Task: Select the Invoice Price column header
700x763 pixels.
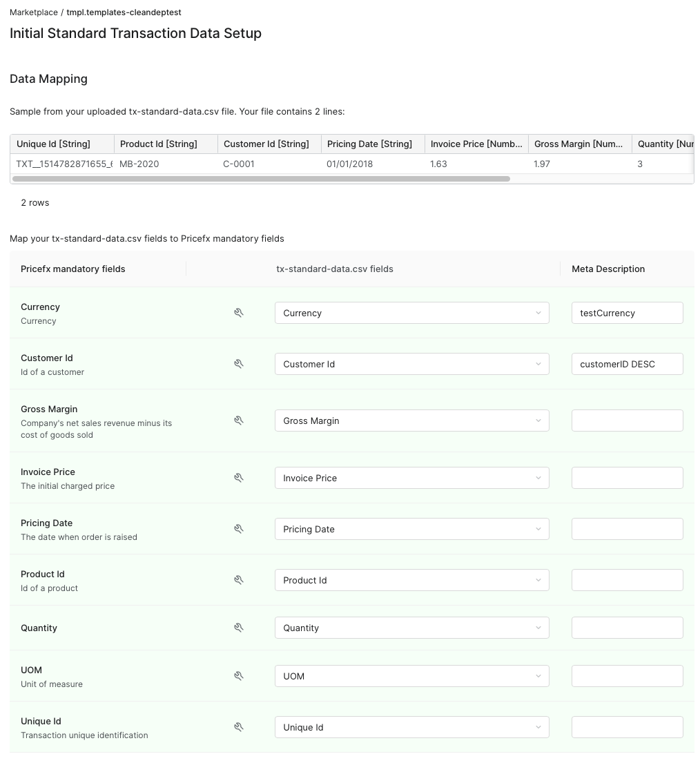Action: [475, 144]
